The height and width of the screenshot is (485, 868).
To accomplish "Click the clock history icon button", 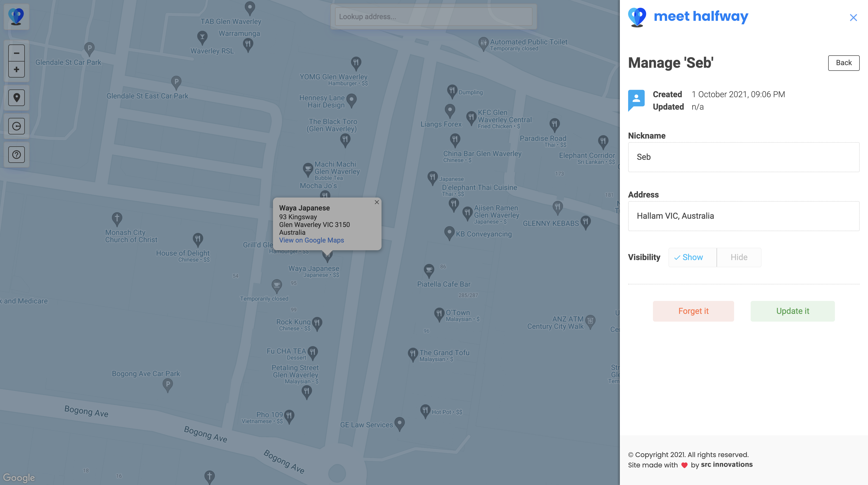I will pyautogui.click(x=16, y=126).
